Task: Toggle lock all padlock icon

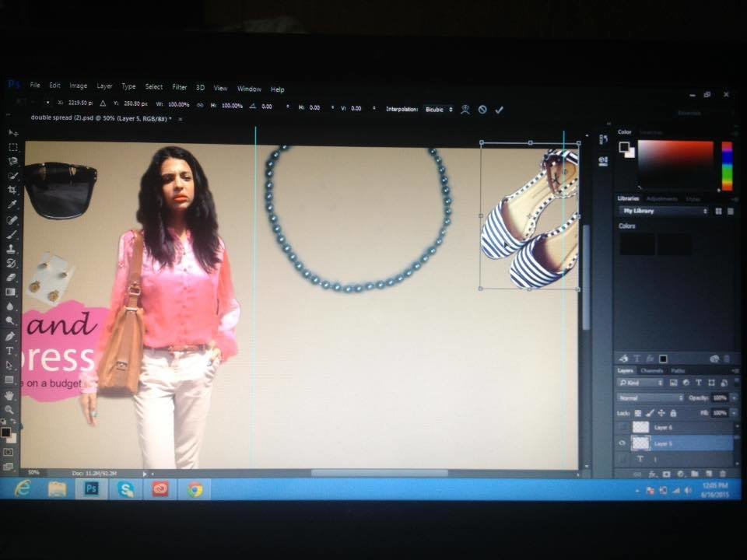Action: point(673,413)
